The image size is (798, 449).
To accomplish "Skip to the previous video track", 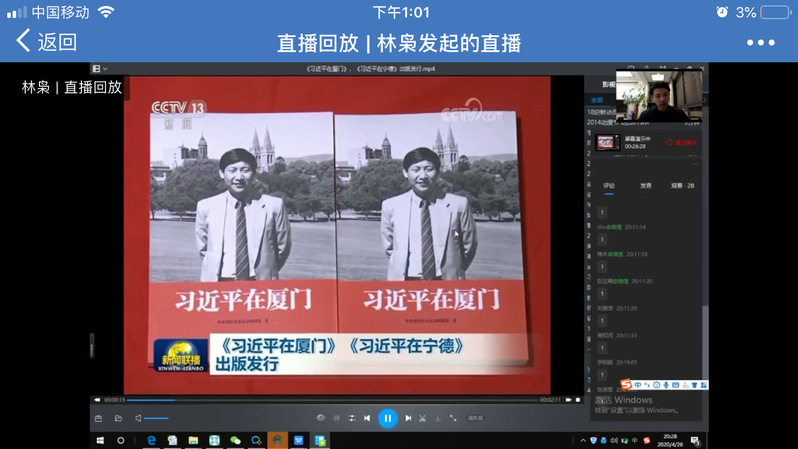I will pyautogui.click(x=367, y=418).
